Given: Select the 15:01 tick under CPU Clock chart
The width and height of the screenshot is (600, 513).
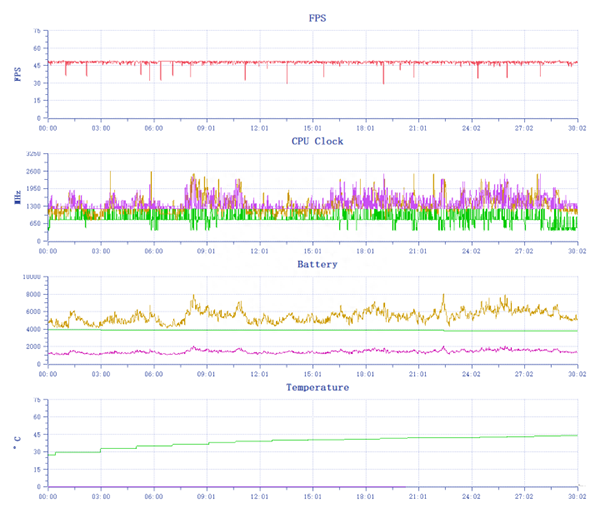Looking at the screenshot, I should coord(313,250).
